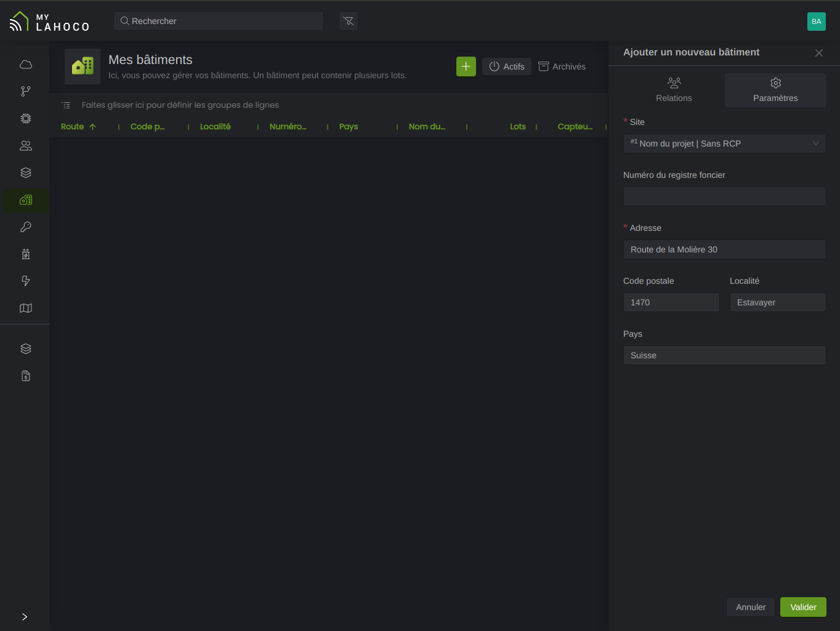Open the users icon in sidebar
Screen dimensions: 840x631
point(26,146)
